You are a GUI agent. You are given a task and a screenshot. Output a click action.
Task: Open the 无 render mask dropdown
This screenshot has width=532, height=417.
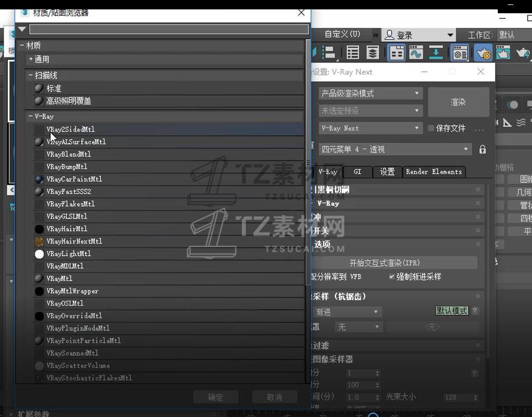tap(358, 327)
